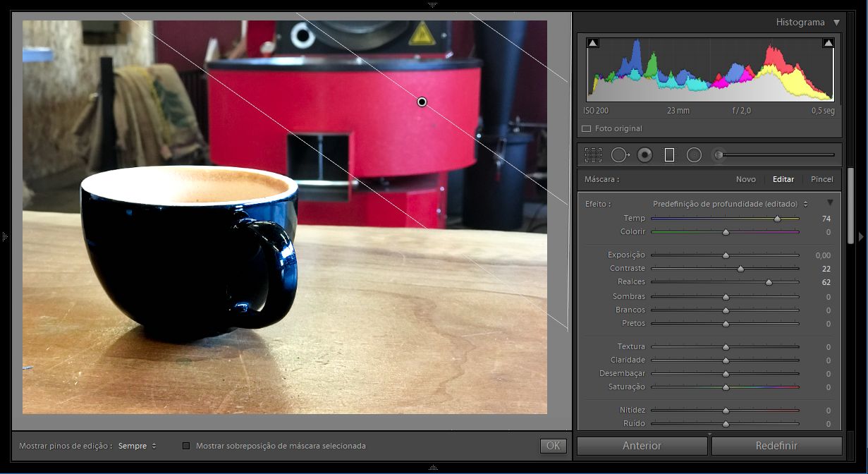
Task: Select the Crop Overlay tool
Action: (x=594, y=154)
